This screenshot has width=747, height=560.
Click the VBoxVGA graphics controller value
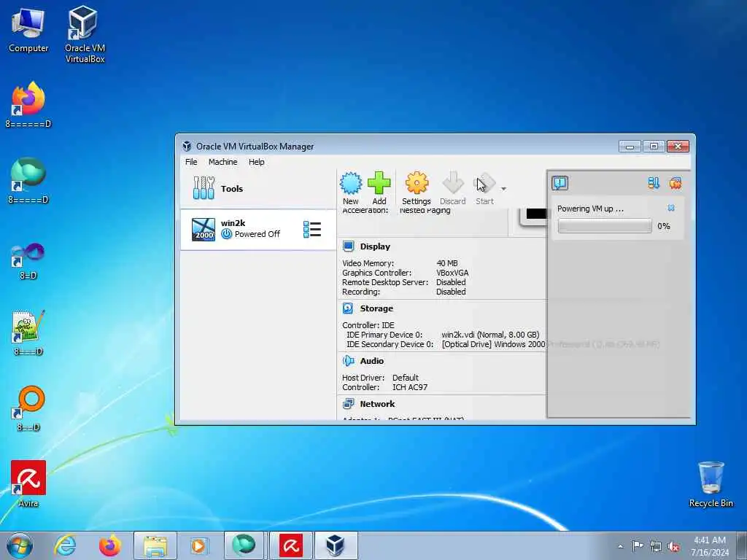[452, 273]
